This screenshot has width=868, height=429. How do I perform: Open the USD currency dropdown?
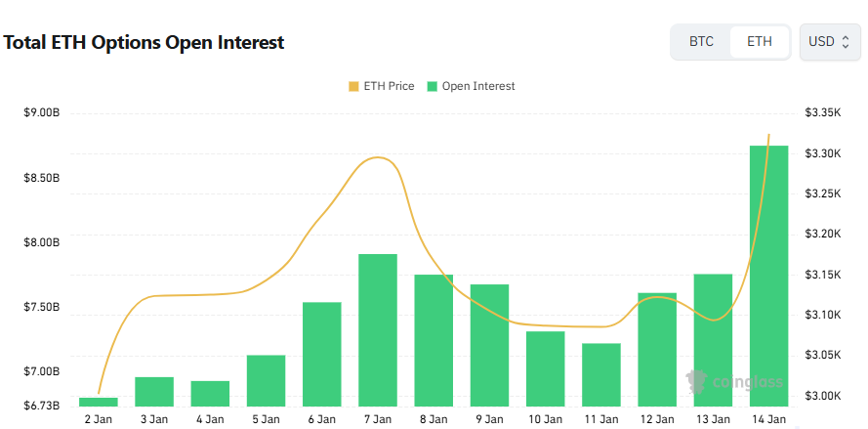[x=829, y=42]
